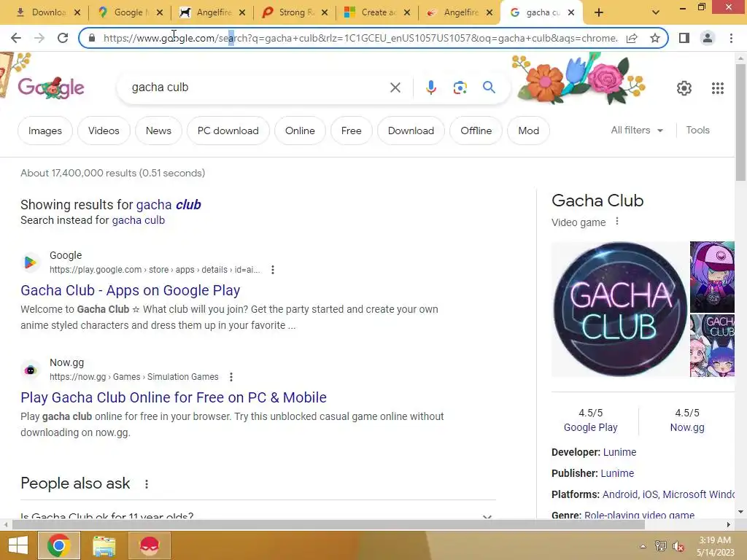Clear the search box with the X

395,87
